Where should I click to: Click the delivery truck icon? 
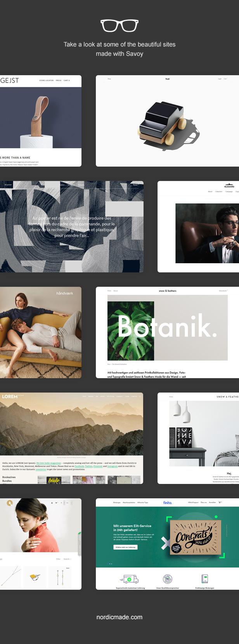click(130, 579)
